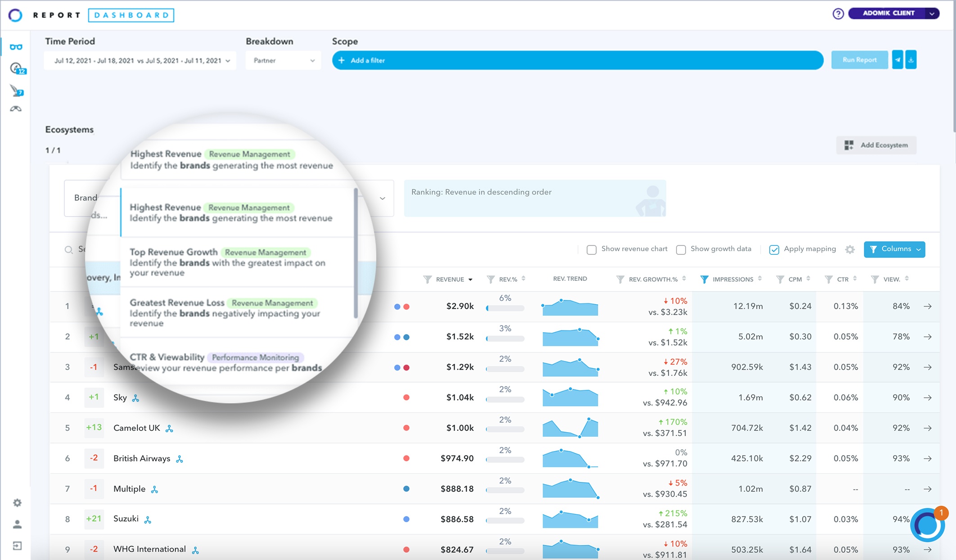Uncheck Apply mapping checkbox
The width and height of the screenshot is (956, 560).
774,249
